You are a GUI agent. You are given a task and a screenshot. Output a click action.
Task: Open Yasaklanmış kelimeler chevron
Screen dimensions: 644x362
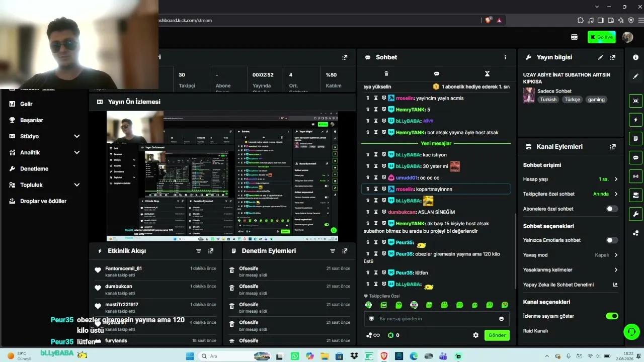616,270
